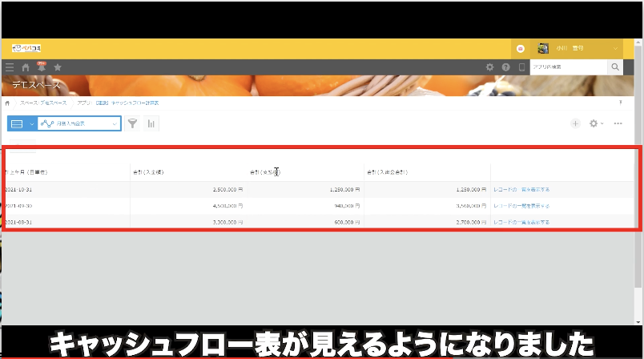This screenshot has height=359, width=644.
Task: Click the table view icon button
Action: (x=17, y=123)
